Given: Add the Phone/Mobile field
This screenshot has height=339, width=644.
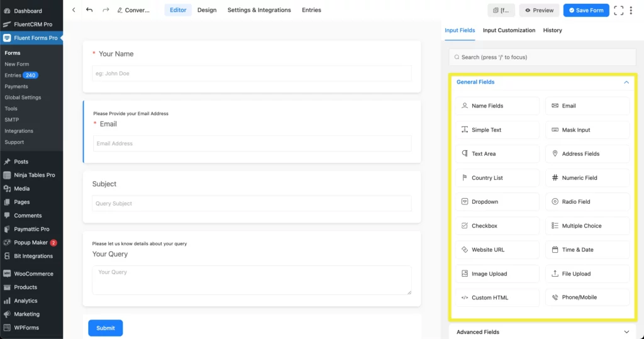Looking at the screenshot, I should pyautogui.click(x=587, y=297).
